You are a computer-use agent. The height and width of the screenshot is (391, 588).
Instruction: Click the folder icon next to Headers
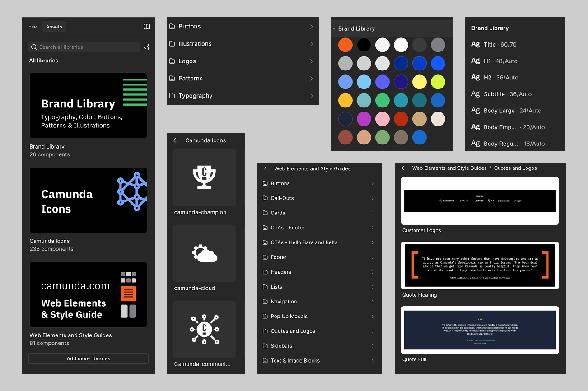tap(266, 272)
